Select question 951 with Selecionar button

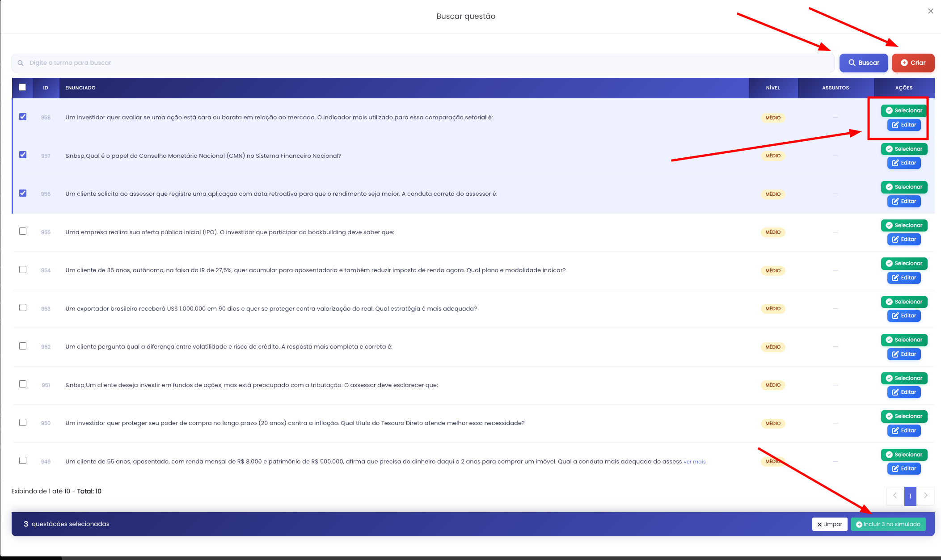(x=904, y=378)
